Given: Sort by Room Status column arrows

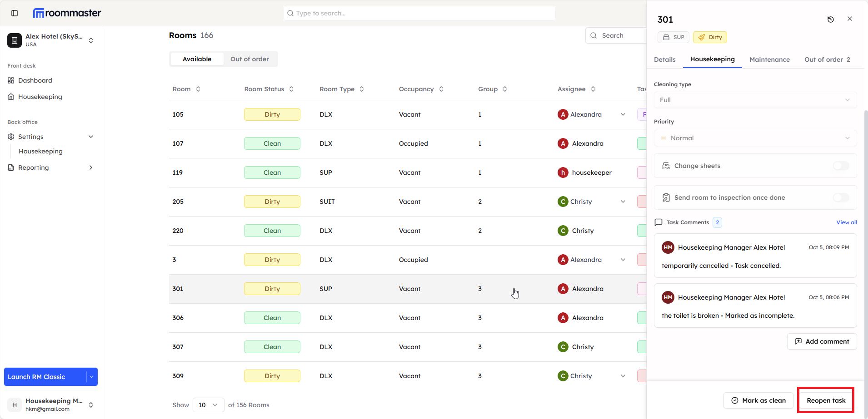Looking at the screenshot, I should [x=291, y=89].
